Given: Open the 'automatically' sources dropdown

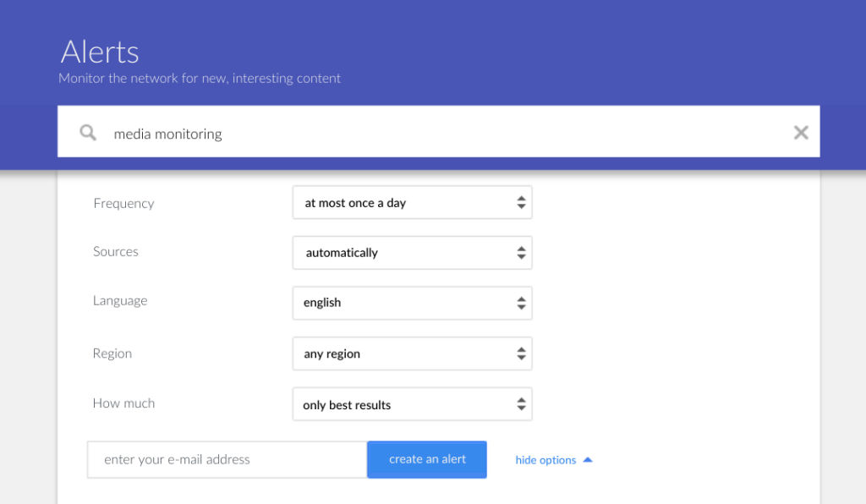Looking at the screenshot, I should click(x=412, y=253).
